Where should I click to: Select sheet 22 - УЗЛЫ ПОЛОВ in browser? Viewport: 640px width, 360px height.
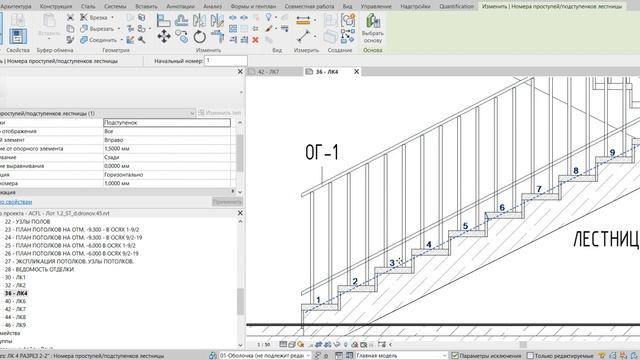(x=27, y=221)
